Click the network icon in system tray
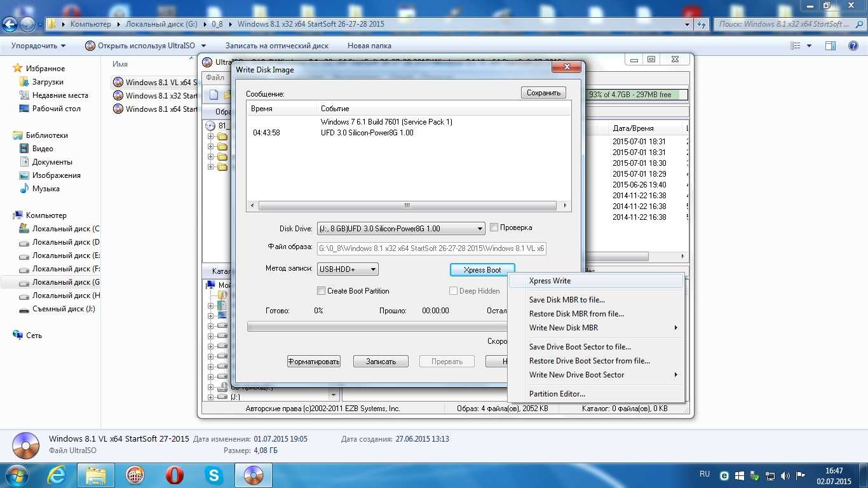868x488 pixels. (770, 475)
